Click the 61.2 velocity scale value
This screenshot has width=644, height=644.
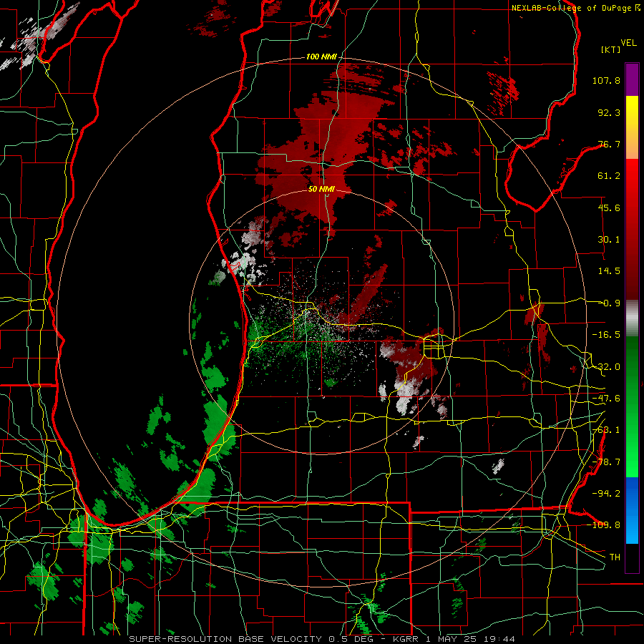[x=609, y=176]
